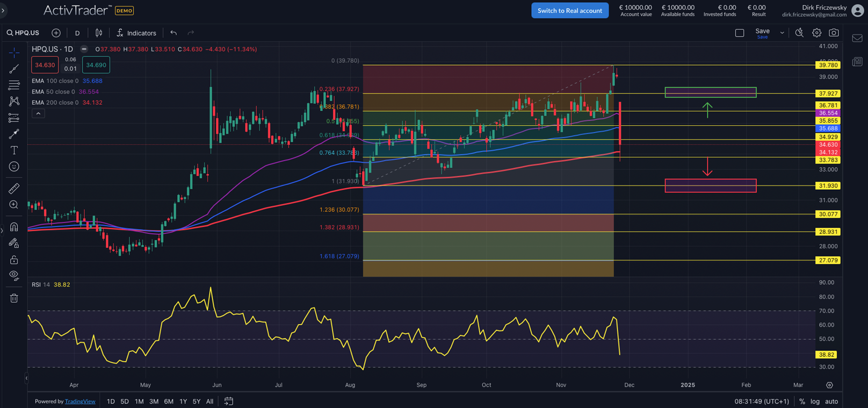Image resolution: width=868 pixels, height=408 pixels.
Task: Select the 3M time range tab
Action: (154, 402)
